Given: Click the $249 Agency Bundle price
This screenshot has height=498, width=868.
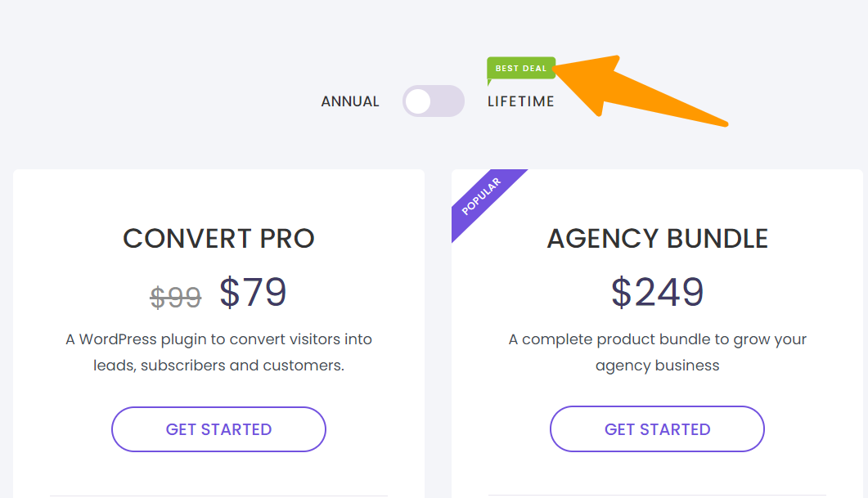Looking at the screenshot, I should 657,292.
